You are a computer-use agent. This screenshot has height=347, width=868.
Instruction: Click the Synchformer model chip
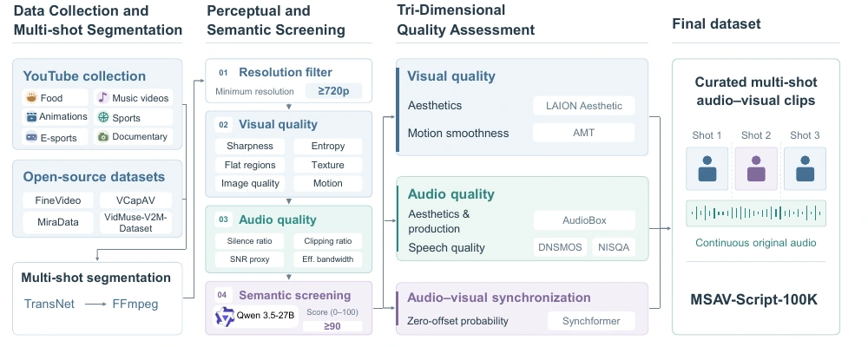(x=591, y=321)
